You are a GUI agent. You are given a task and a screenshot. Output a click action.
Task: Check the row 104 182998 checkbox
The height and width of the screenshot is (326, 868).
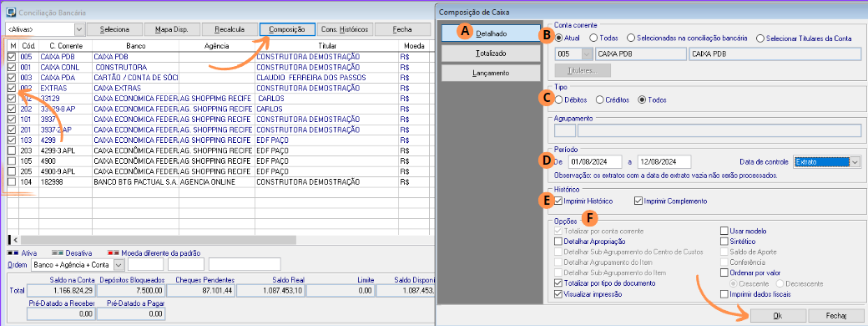(x=13, y=182)
